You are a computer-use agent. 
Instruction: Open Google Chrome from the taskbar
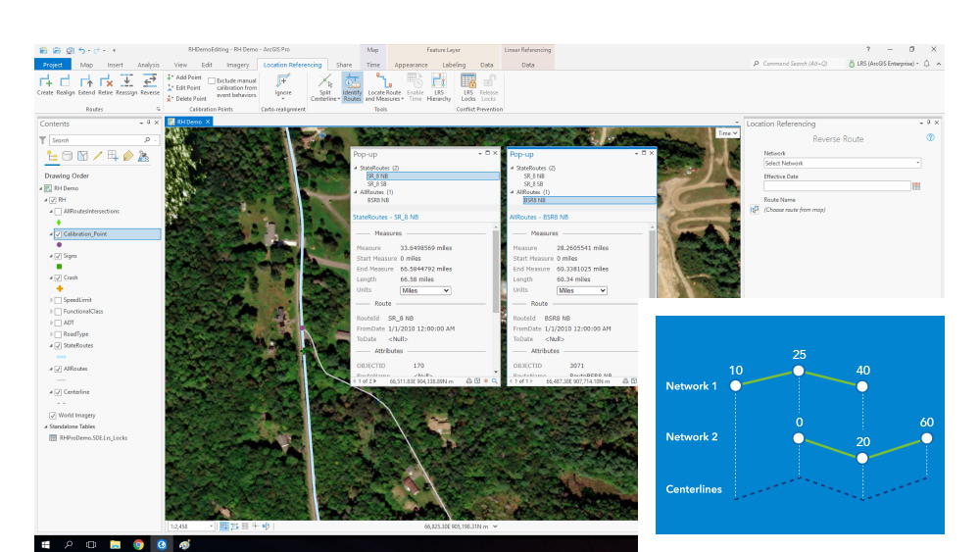[x=138, y=543]
